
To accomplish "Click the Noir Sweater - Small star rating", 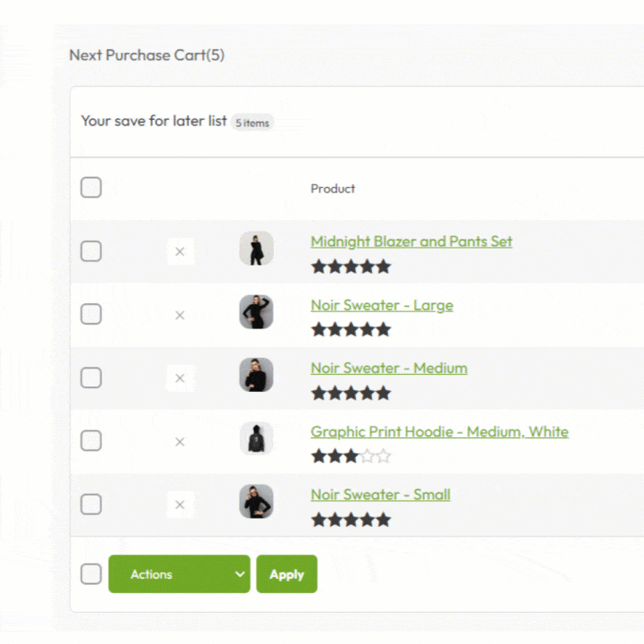I will (351, 519).
